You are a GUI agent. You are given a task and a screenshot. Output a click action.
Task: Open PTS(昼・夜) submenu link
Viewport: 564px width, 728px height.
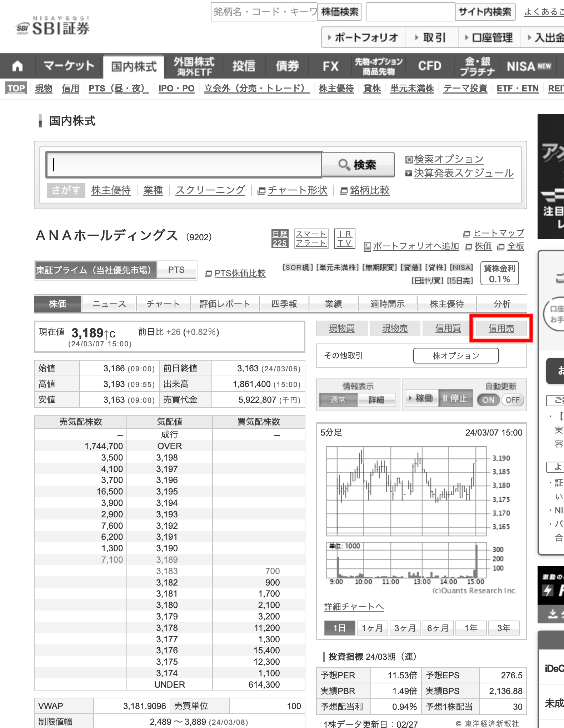click(x=119, y=88)
